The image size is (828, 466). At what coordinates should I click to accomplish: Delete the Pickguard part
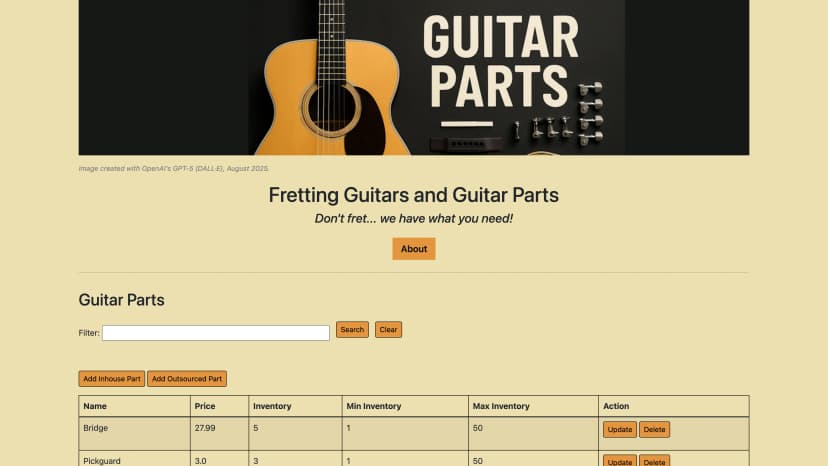click(654, 462)
